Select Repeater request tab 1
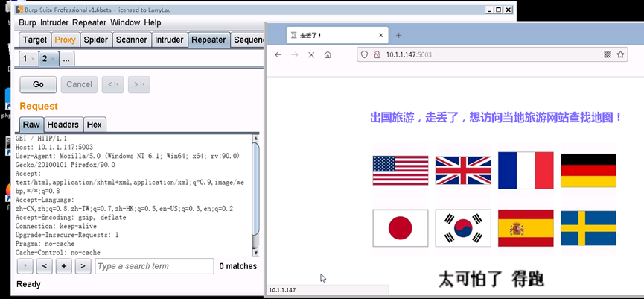644x299 pixels. tap(25, 59)
